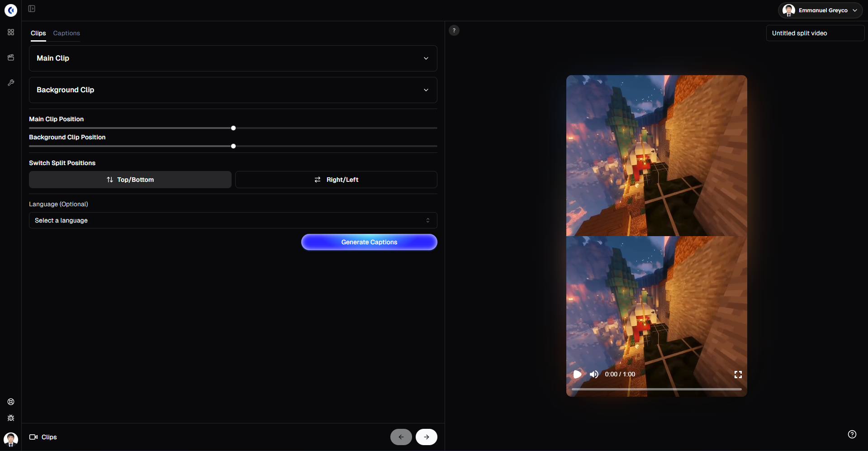Edit the Untitled split video title field

(x=815, y=33)
